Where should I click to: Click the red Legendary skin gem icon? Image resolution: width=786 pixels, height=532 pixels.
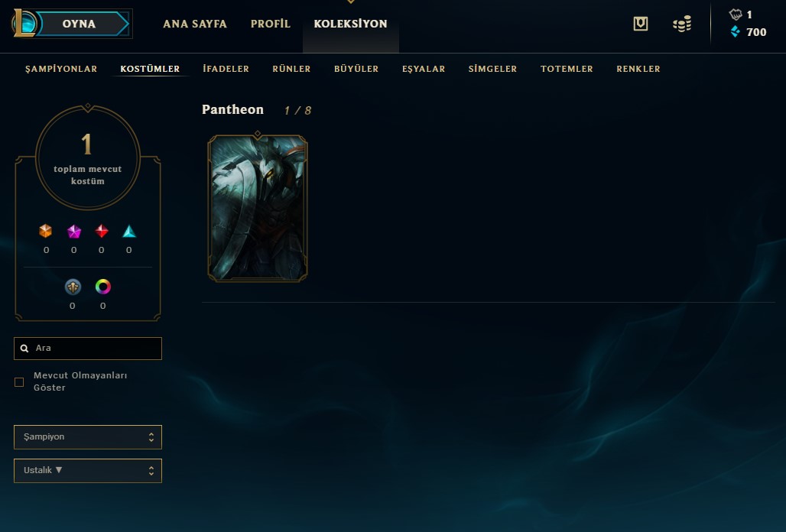coord(101,231)
